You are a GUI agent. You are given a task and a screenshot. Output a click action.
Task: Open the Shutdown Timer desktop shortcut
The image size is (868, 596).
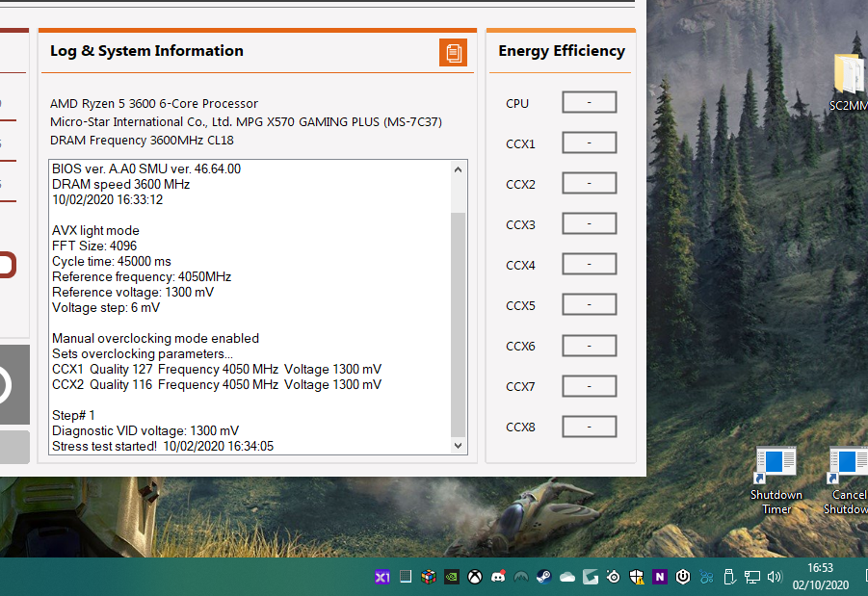(x=776, y=480)
